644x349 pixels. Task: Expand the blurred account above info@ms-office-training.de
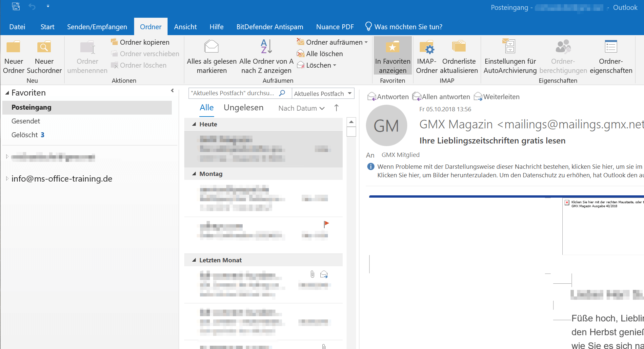(7, 157)
